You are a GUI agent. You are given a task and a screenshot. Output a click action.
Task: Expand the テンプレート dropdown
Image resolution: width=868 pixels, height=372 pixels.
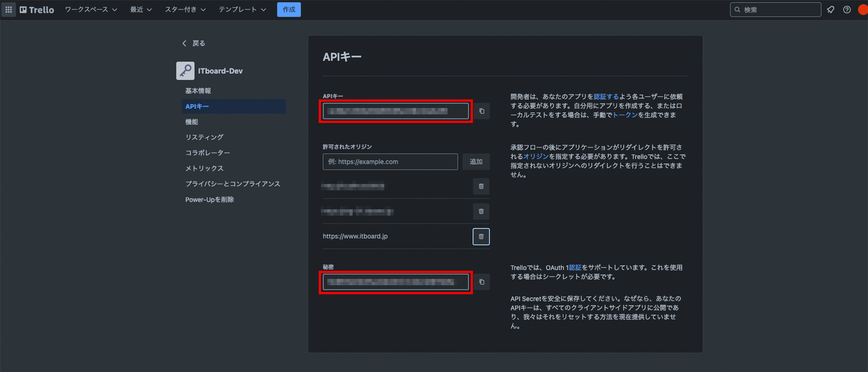pos(242,9)
